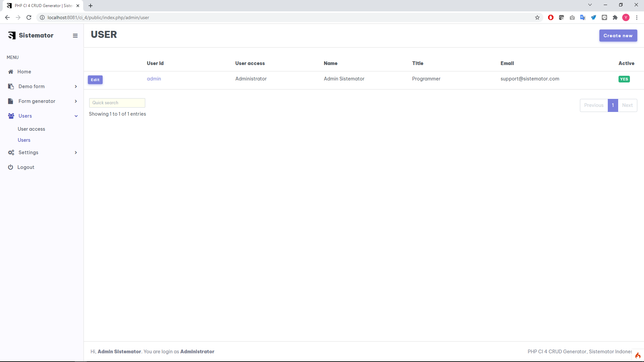Collapse the Users submenu chevron
The height and width of the screenshot is (362, 644).
76,116
